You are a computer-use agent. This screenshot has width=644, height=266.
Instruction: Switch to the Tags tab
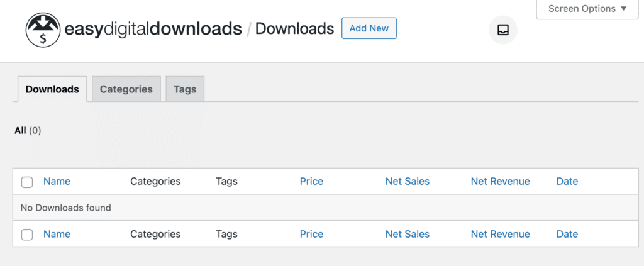click(x=185, y=89)
